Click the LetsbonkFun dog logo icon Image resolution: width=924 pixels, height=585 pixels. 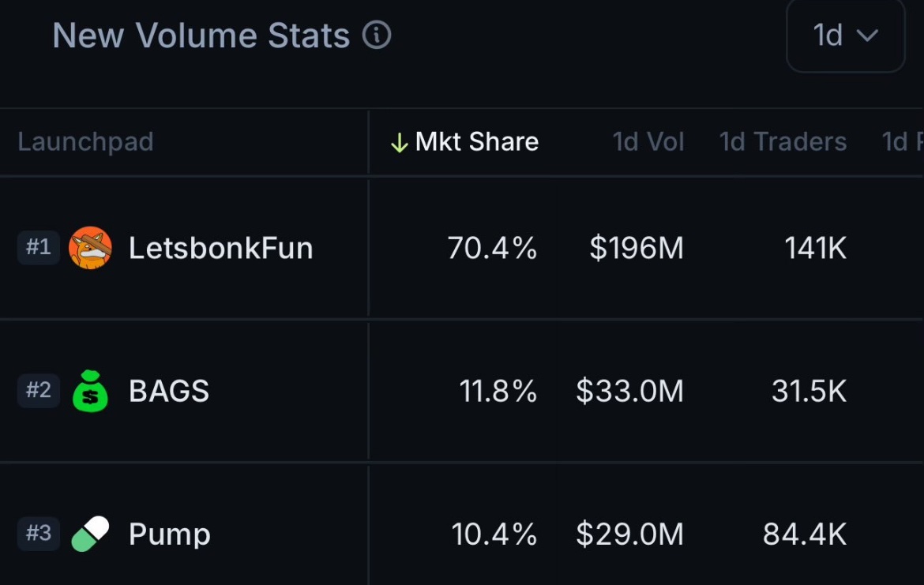point(90,247)
